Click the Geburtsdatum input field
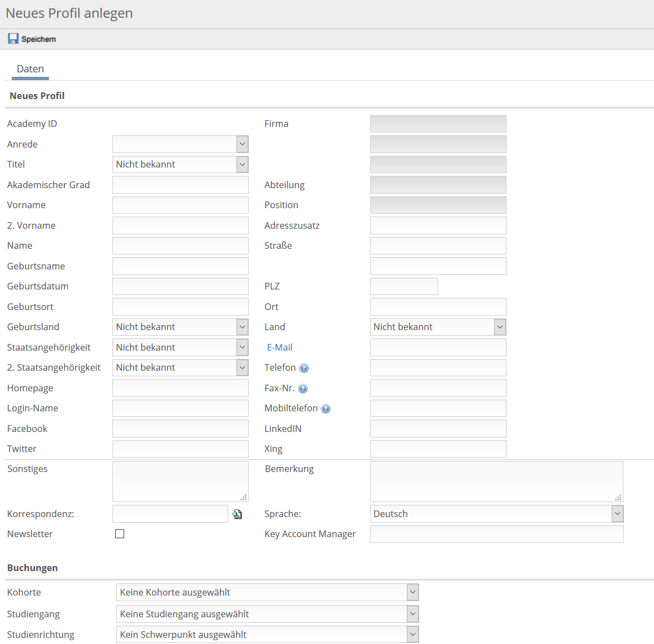The image size is (654, 644). [180, 286]
